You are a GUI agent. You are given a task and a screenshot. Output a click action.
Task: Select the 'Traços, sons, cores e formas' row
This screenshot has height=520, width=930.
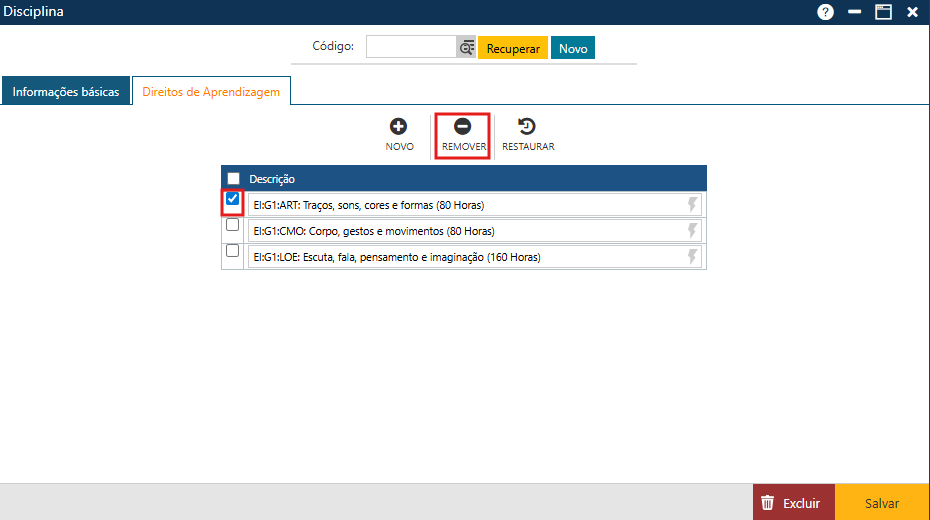(474, 205)
